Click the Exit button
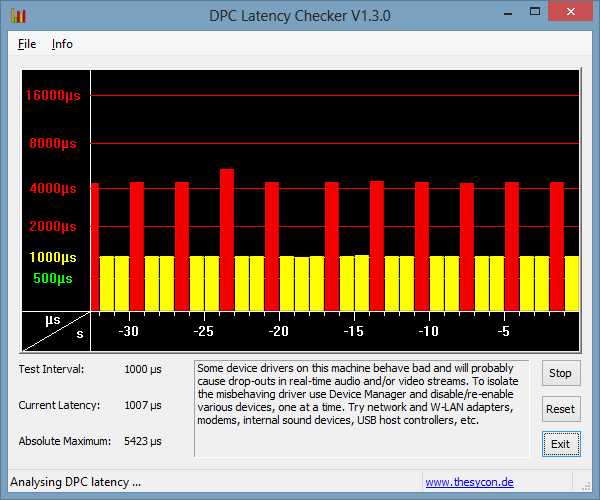600x500 pixels. pyautogui.click(x=561, y=444)
